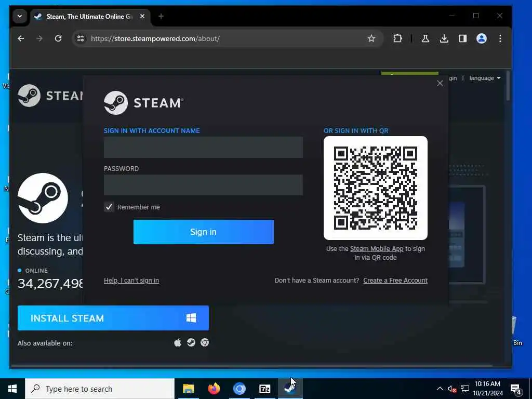
Task: Click the sign-in QR code
Action: pyautogui.click(x=376, y=188)
